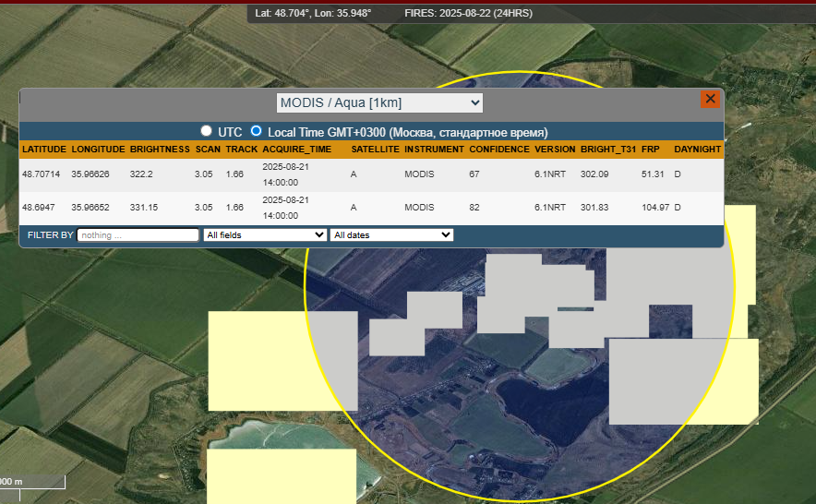
Task: Sort by the FRP column header
Action: tap(651, 149)
